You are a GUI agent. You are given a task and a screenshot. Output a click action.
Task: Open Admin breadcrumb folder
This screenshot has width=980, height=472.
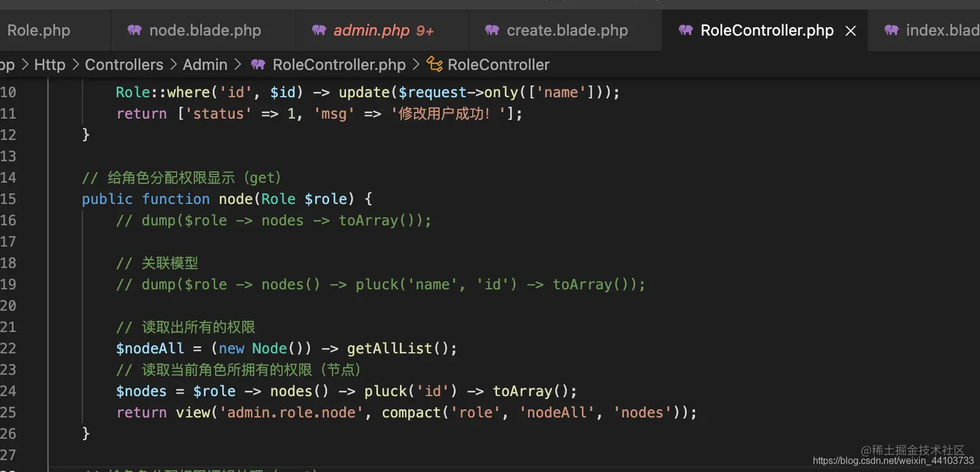[x=205, y=65]
